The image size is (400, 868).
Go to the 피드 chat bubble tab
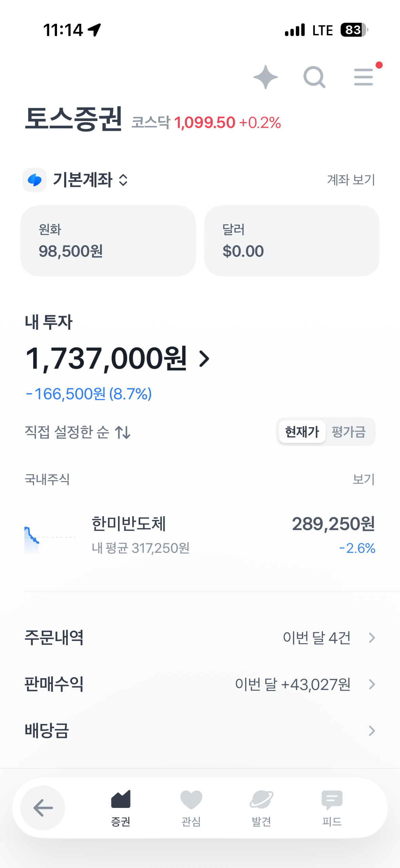[332, 808]
